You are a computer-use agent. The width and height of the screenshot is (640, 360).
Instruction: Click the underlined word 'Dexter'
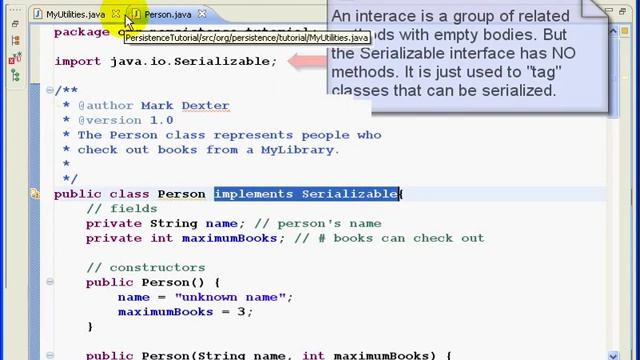click(x=205, y=106)
